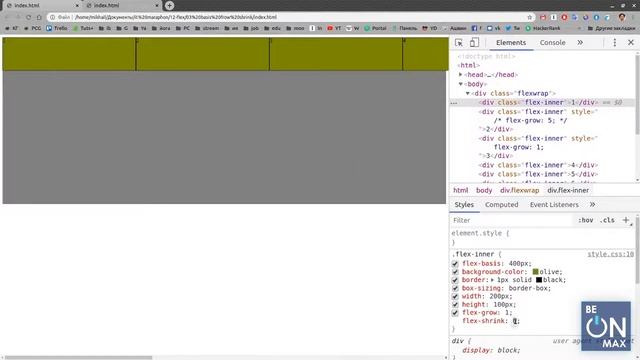The width and height of the screenshot is (640, 360).
Task: Expand the head element in DOM tree
Action: coord(461,75)
